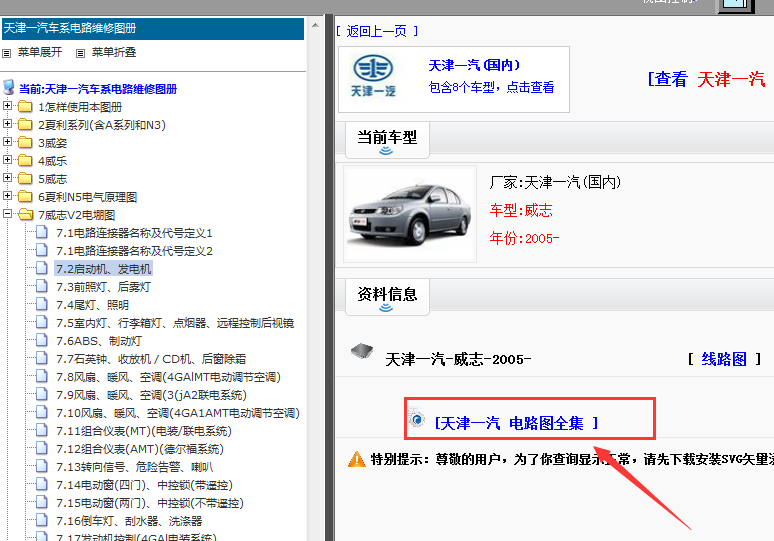Image resolution: width=774 pixels, height=541 pixels.
Task: Click the 车型:威志 text
Action: pos(521,210)
